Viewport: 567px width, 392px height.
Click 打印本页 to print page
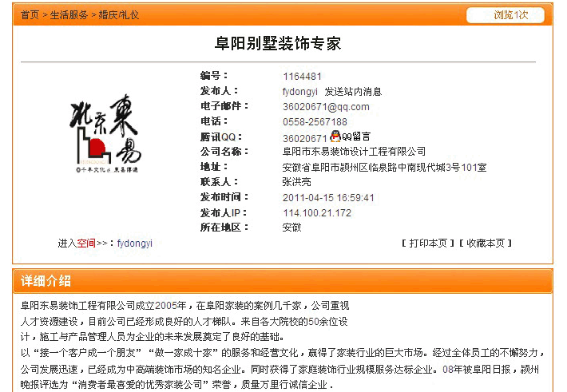[x=428, y=243]
